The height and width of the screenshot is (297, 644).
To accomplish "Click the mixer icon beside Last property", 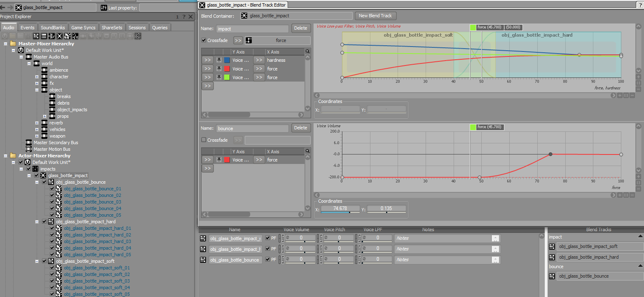I will (x=103, y=7).
